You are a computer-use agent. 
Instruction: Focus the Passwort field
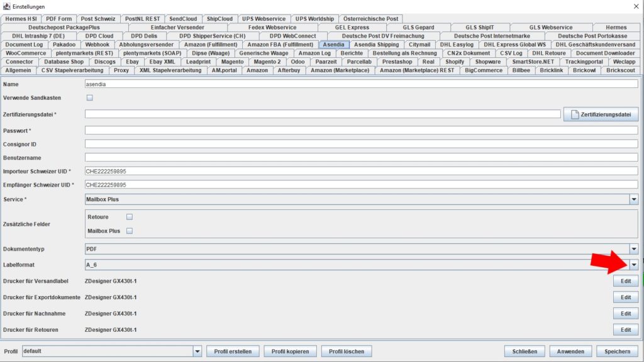pos(362,131)
